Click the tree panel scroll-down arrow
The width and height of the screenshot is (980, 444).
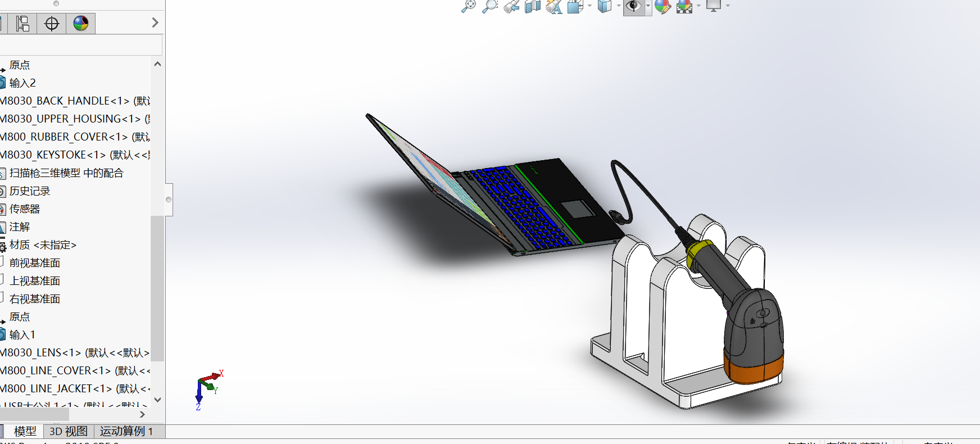(x=157, y=400)
